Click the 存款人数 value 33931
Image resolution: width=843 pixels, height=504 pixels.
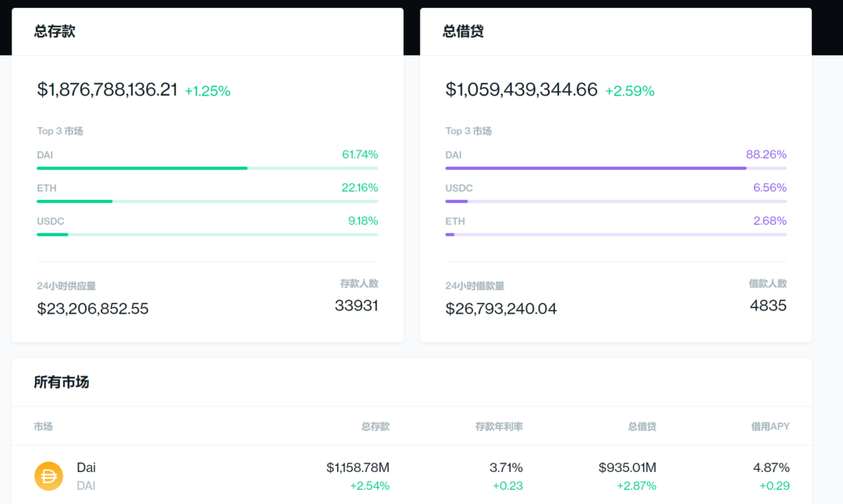click(356, 305)
